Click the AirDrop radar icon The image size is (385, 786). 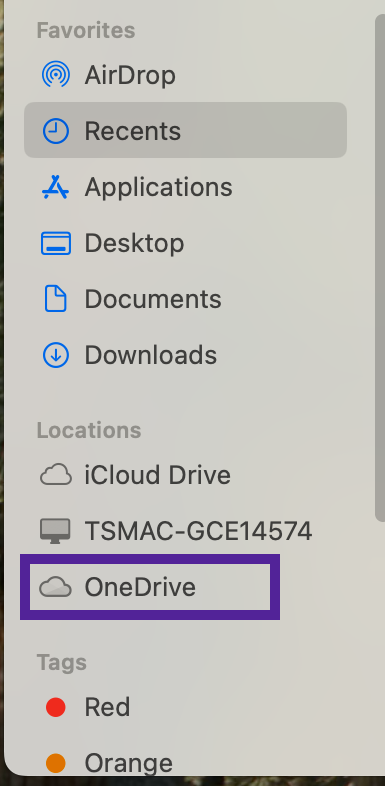tap(56, 75)
